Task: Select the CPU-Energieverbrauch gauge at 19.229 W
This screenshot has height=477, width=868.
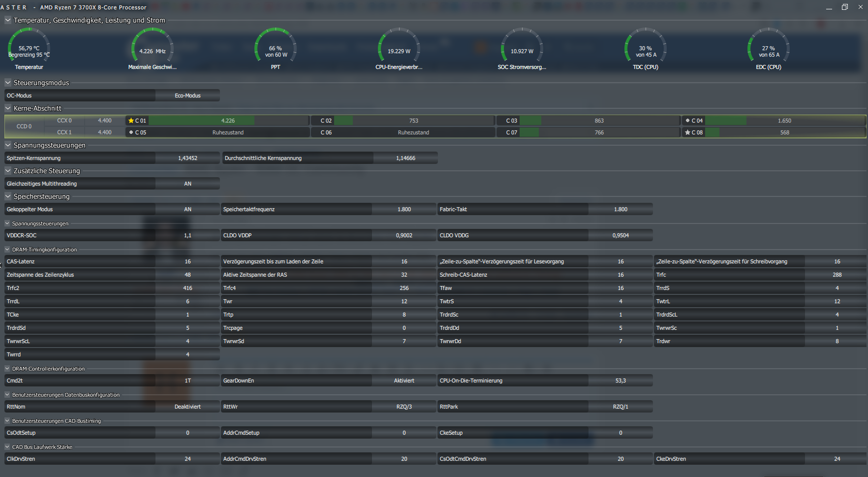Action: (x=399, y=49)
